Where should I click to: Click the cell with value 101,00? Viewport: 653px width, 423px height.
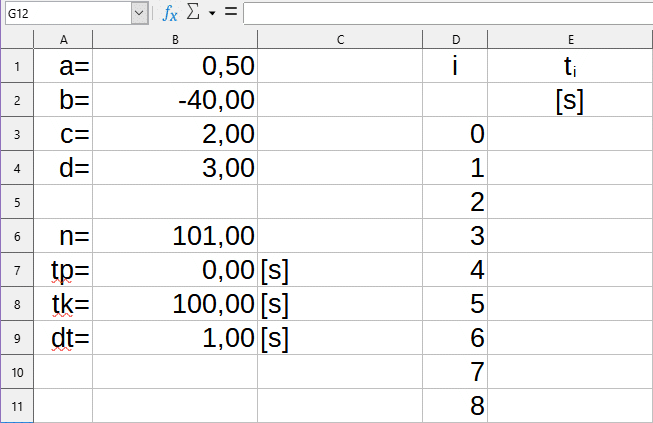point(175,237)
